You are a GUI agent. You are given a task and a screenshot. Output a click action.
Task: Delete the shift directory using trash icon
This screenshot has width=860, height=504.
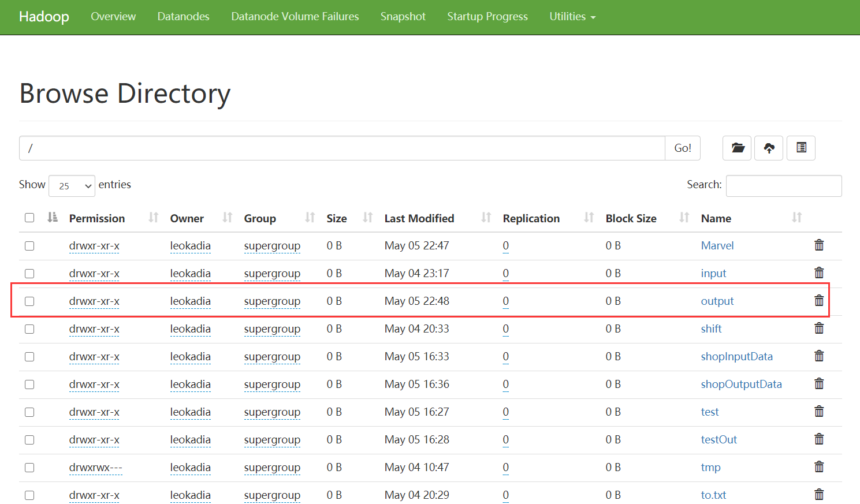point(819,328)
